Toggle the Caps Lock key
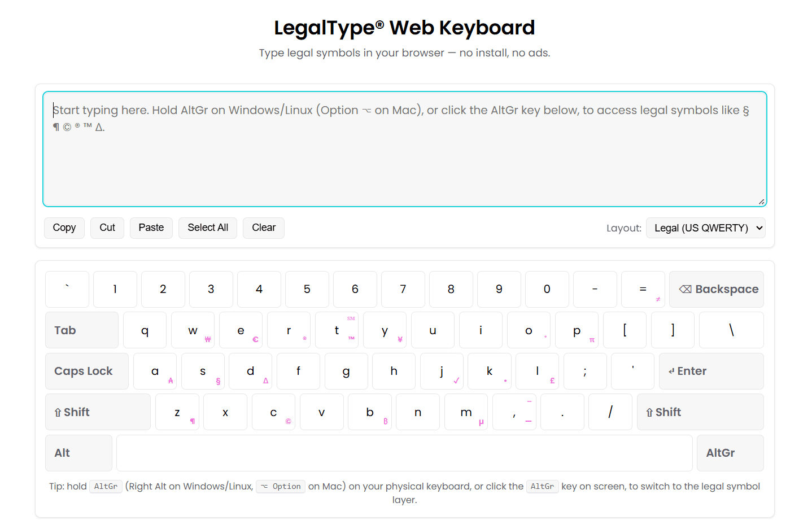Image resolution: width=812 pixels, height=529 pixels. click(x=87, y=371)
